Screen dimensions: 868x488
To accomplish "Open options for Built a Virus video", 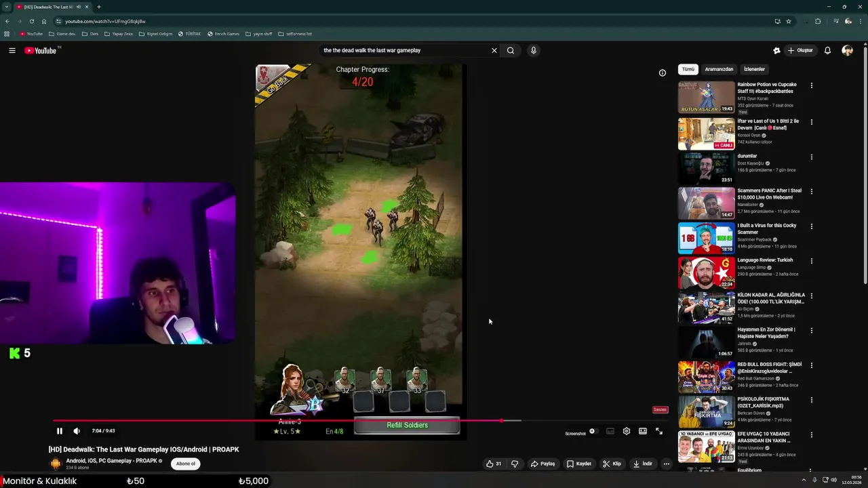I will [811, 226].
